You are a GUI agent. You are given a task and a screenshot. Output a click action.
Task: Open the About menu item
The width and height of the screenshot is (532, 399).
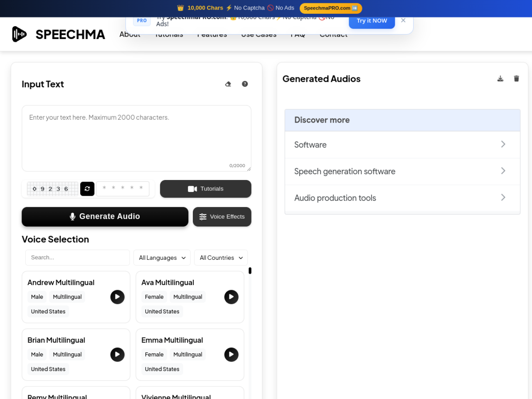(x=130, y=34)
